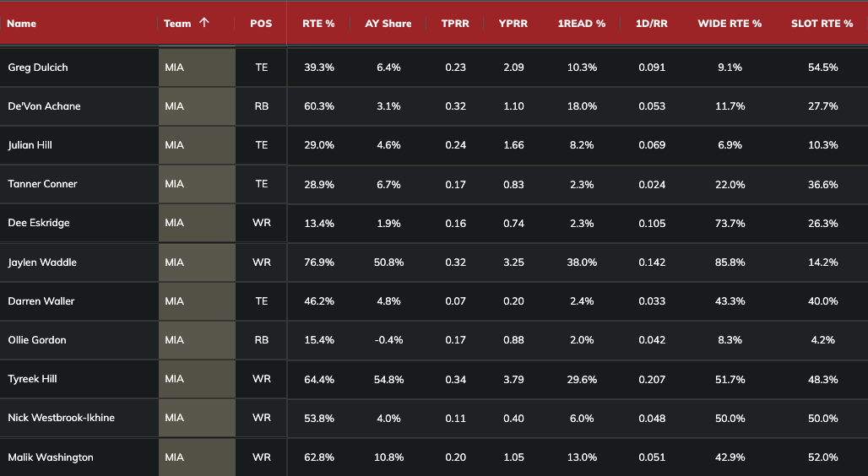The height and width of the screenshot is (476, 868).
Task: Sort by 1READ % header
Action: tap(582, 24)
